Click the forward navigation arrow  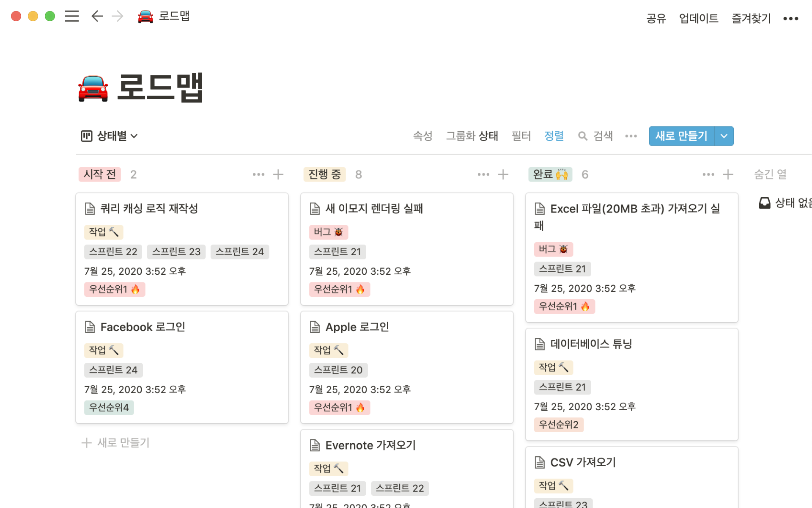(117, 17)
